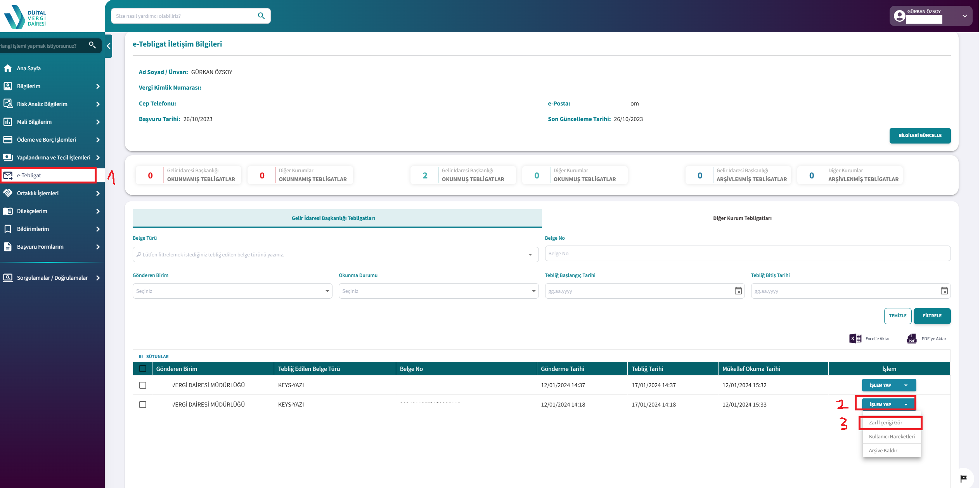The width and height of the screenshot is (980, 488).
Task: Tick the select-all checkbox in table header
Action: [143, 369]
